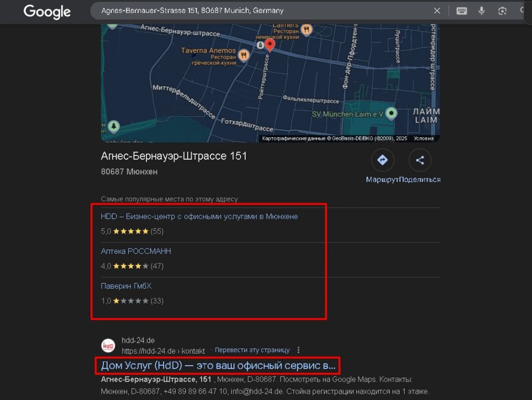The height and width of the screenshot is (400, 532).
Task: Open the Taverna Anemos restaurant marker
Action: point(244,55)
